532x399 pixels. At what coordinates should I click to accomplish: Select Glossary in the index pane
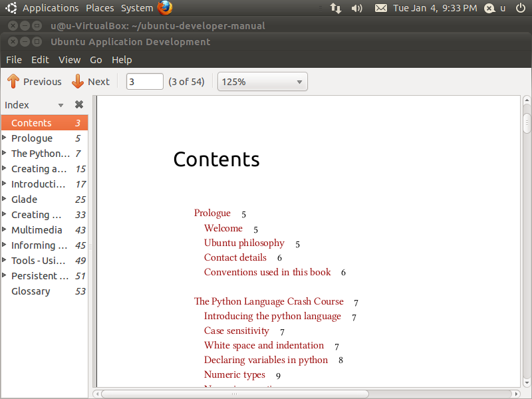click(x=31, y=291)
